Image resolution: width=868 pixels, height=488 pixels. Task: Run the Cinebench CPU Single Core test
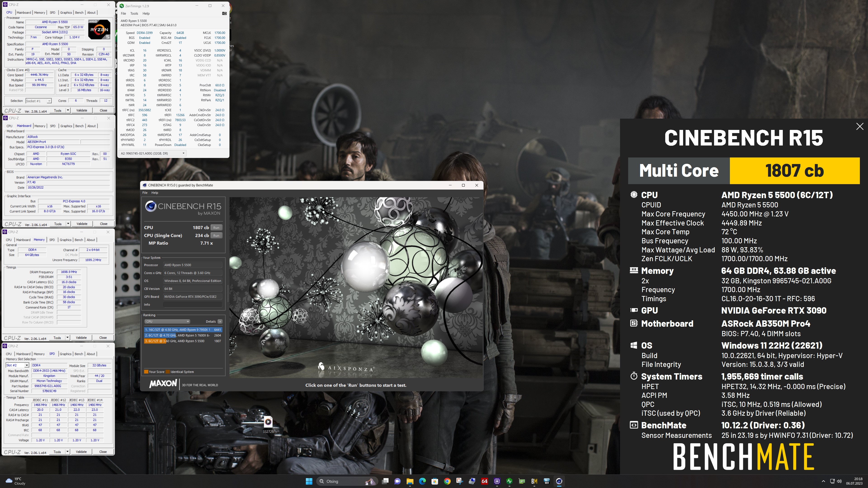tap(216, 235)
